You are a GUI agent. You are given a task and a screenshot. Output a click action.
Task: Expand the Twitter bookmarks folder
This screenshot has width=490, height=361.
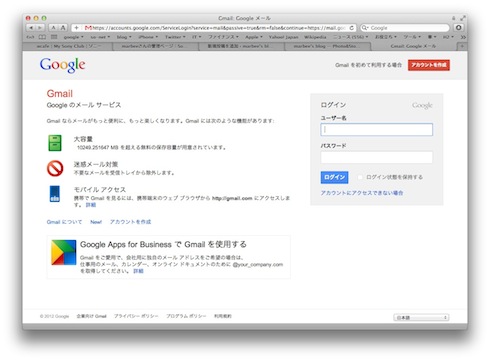point(175,37)
